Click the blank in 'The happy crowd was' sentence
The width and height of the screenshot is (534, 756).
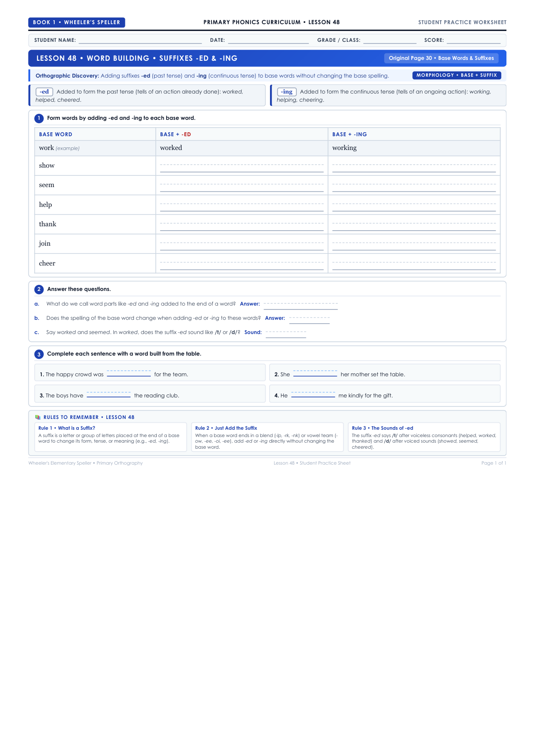129,373
